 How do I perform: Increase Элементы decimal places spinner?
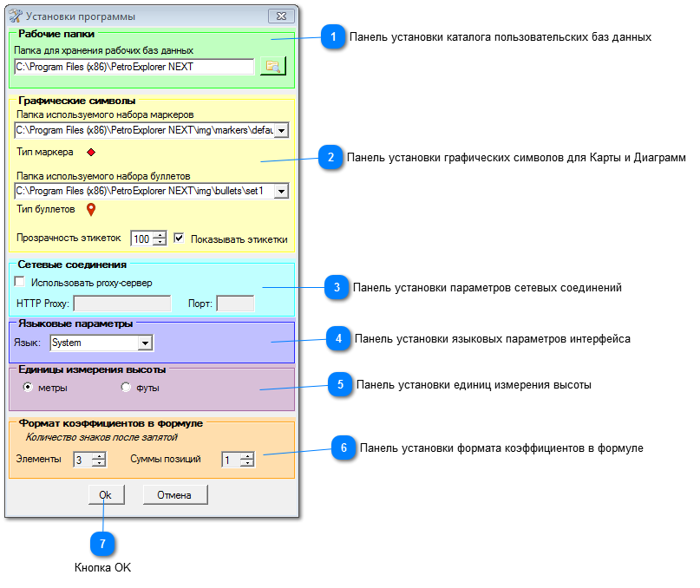[x=99, y=456]
